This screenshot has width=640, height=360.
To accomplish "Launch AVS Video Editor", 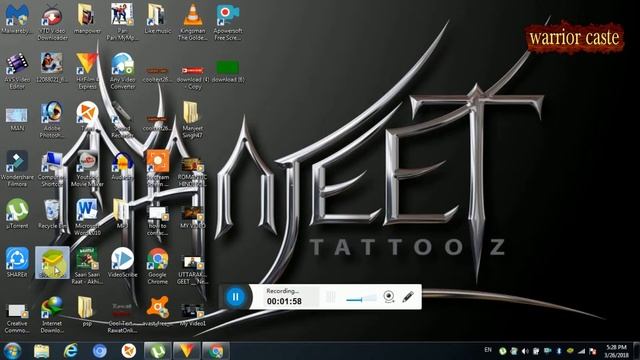I will click(x=17, y=71).
